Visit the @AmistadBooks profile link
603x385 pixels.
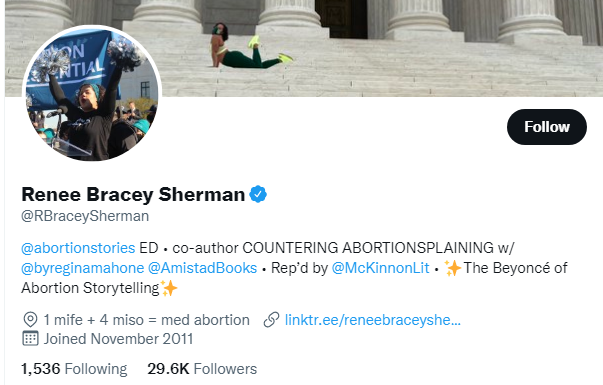202,268
